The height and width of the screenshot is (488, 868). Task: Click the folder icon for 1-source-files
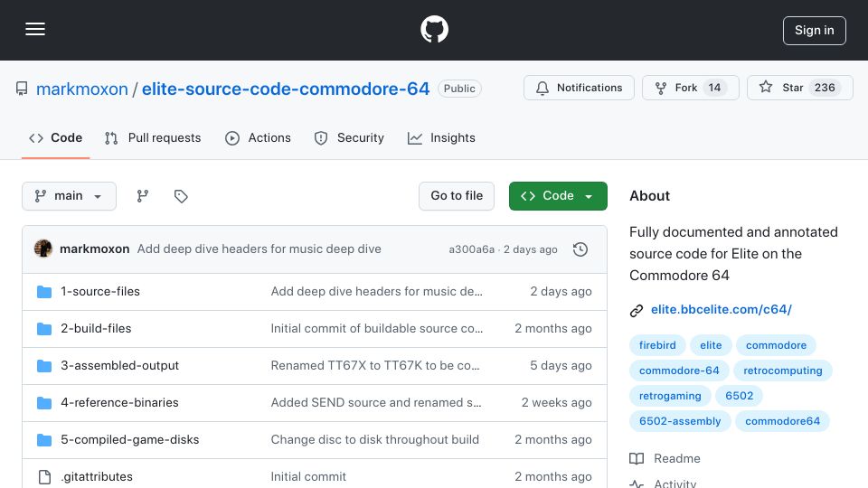44,292
